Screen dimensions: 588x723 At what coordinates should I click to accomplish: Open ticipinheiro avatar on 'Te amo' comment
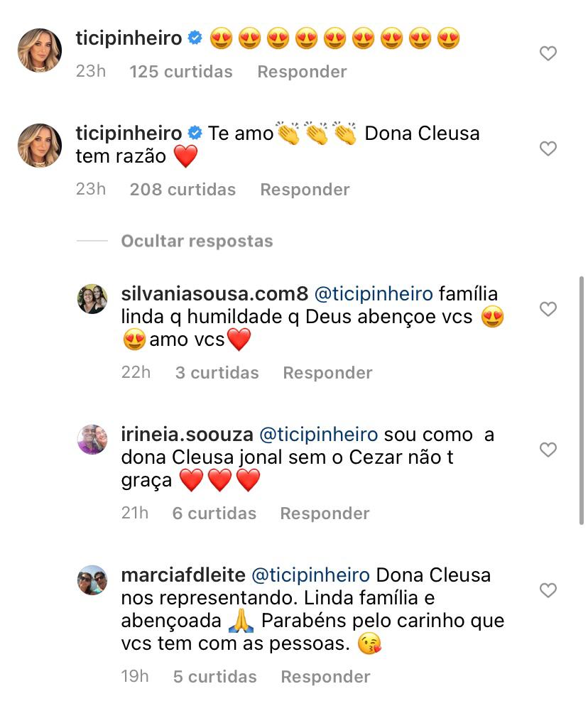point(39,145)
